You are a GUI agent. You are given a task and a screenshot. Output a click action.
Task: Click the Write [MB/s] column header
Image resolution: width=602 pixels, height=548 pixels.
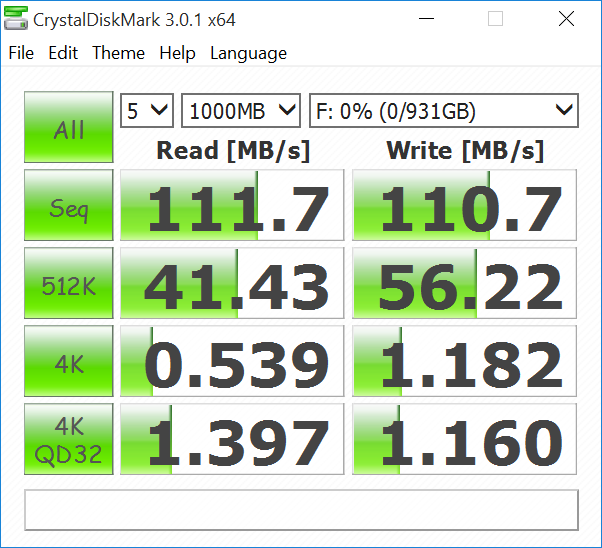465,151
